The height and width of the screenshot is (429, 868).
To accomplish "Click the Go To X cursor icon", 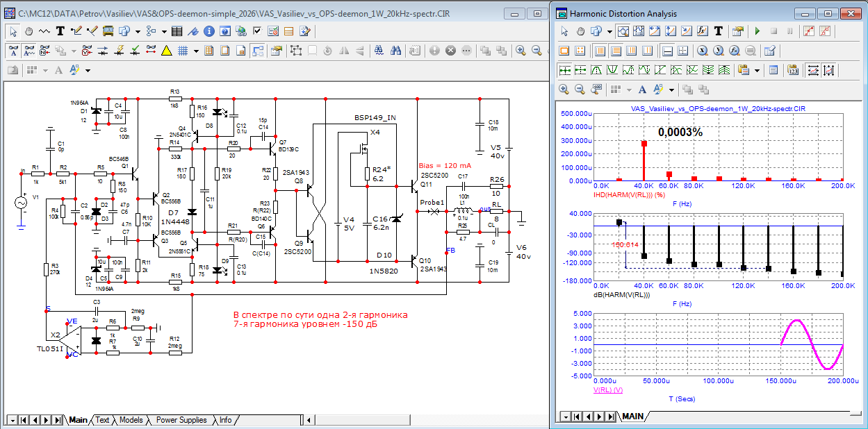I will click(702, 51).
